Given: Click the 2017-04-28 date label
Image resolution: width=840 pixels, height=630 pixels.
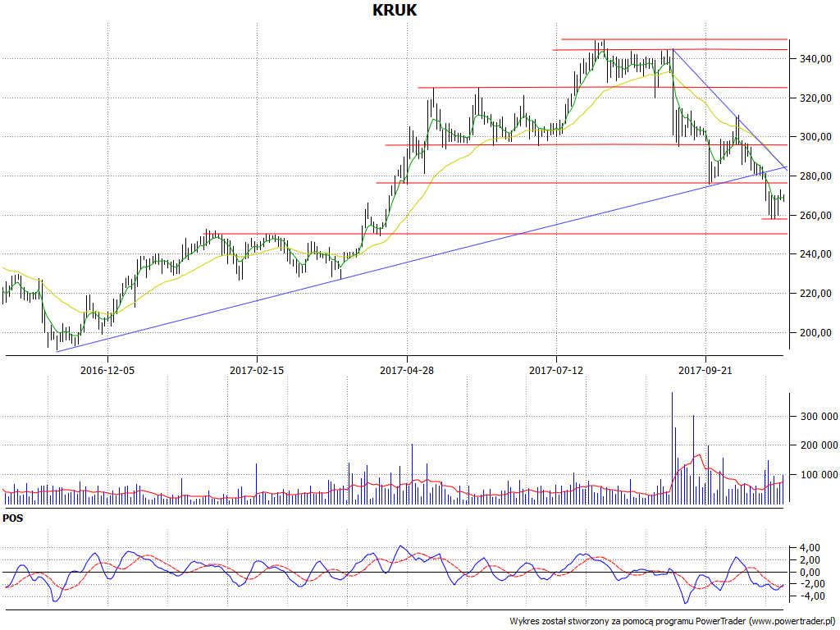Looking at the screenshot, I should point(407,370).
